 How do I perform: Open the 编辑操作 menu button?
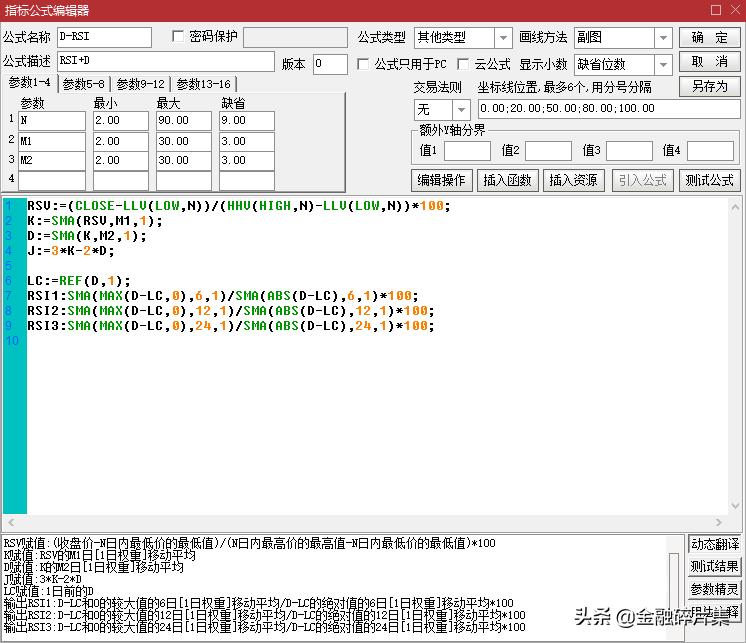coord(441,181)
